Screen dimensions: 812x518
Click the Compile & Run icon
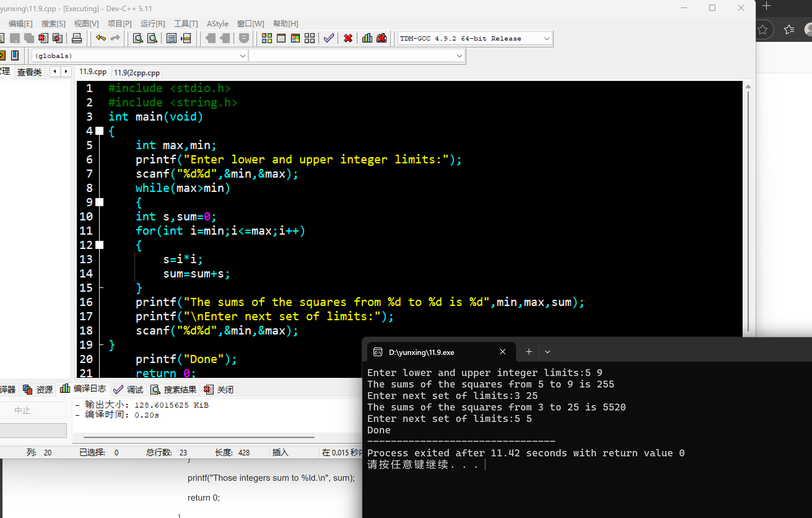(x=295, y=38)
